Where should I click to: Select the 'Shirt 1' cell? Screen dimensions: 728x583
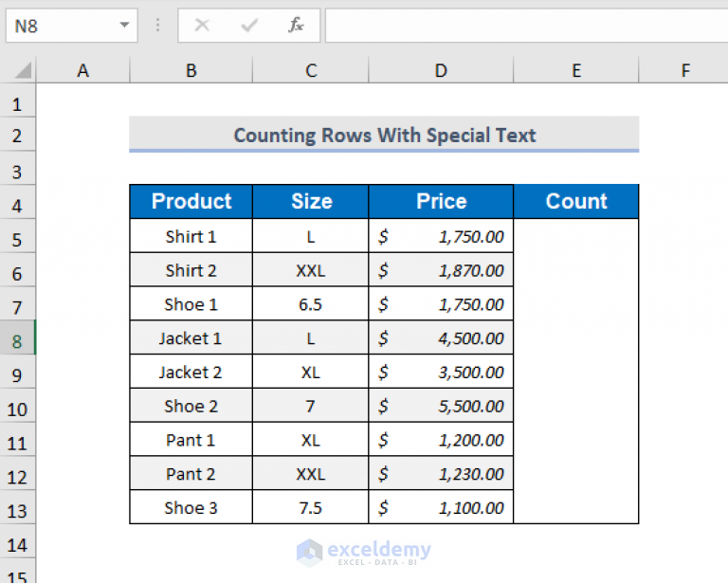(191, 236)
